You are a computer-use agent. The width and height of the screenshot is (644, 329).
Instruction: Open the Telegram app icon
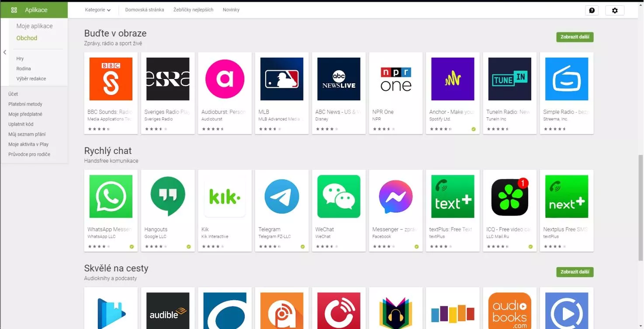coord(282,196)
